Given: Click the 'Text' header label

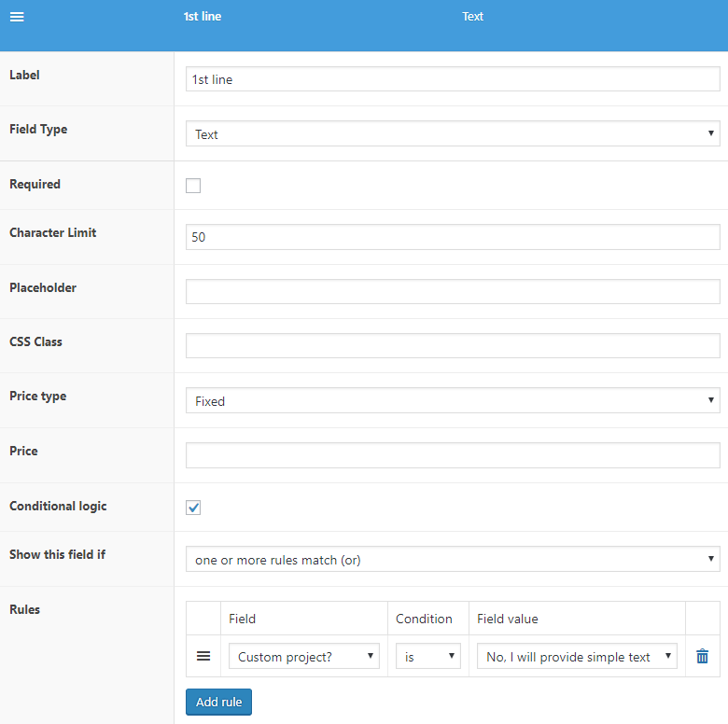Looking at the screenshot, I should [472, 16].
